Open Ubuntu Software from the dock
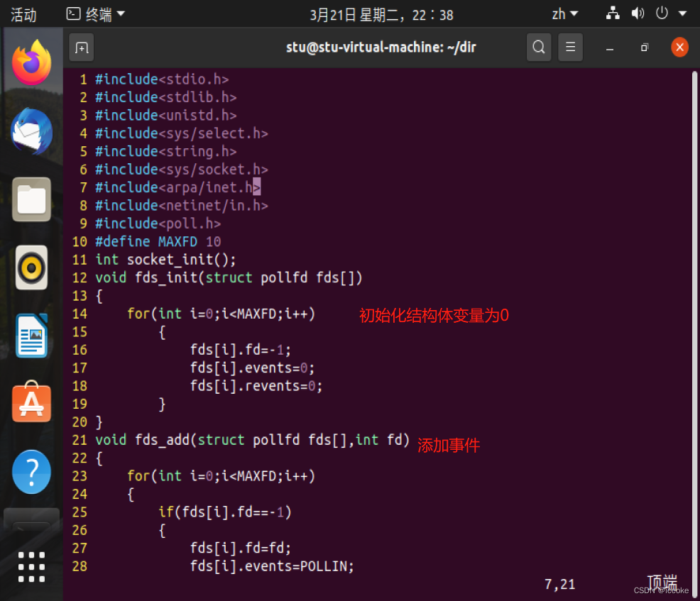The height and width of the screenshot is (601, 700). tap(31, 402)
